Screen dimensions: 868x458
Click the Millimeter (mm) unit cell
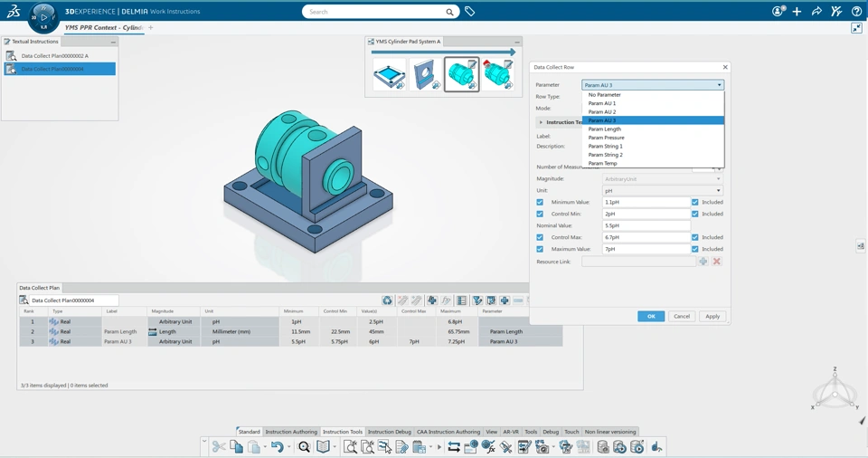coord(241,331)
